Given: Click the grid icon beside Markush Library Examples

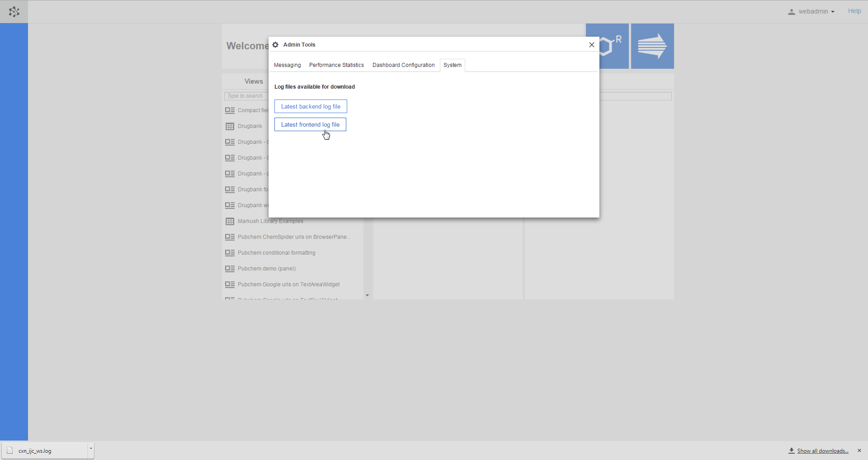Looking at the screenshot, I should (230, 221).
